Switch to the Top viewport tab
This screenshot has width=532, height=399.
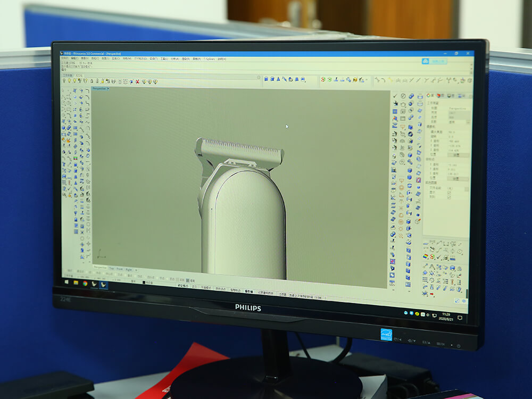(x=111, y=268)
